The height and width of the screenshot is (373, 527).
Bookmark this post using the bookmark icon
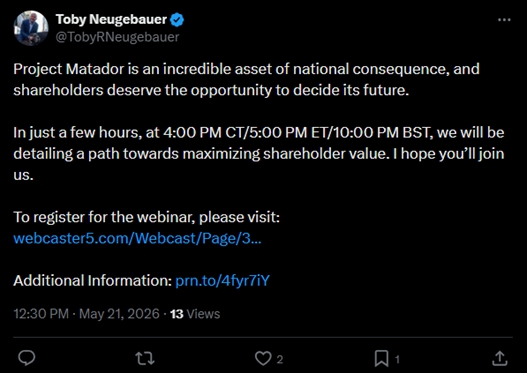(x=381, y=359)
